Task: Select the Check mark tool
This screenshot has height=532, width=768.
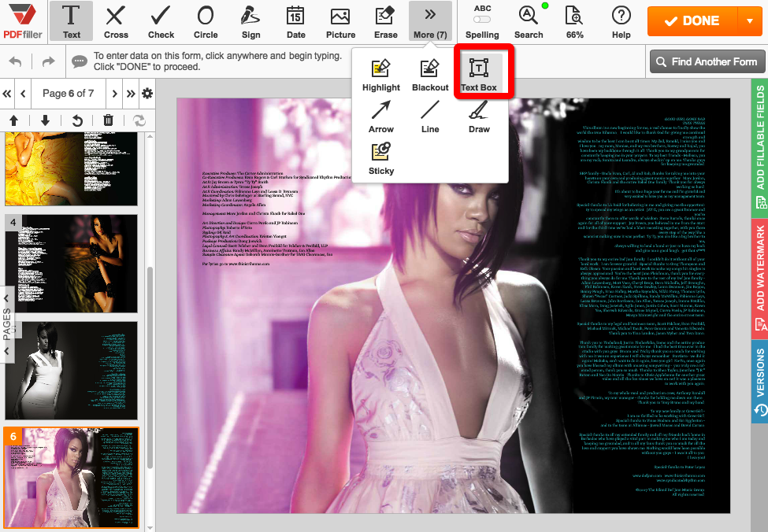Action: pos(161,21)
